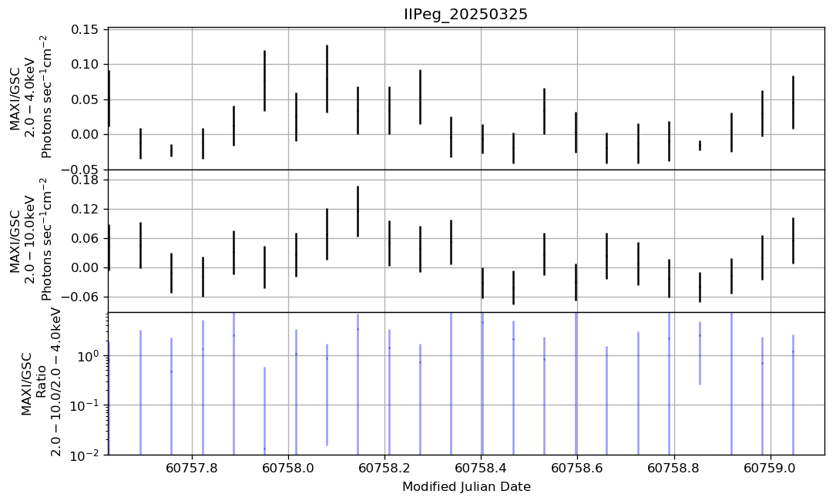Image resolution: width=836 pixels, height=504 pixels.
Task: Click the 0.12 tick in middle panel
Action: (84, 209)
